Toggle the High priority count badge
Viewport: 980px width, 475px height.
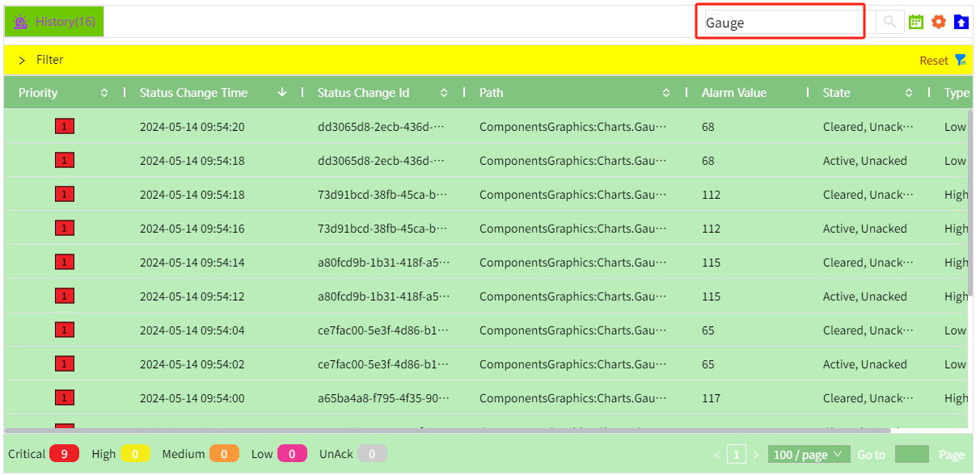[x=135, y=454]
